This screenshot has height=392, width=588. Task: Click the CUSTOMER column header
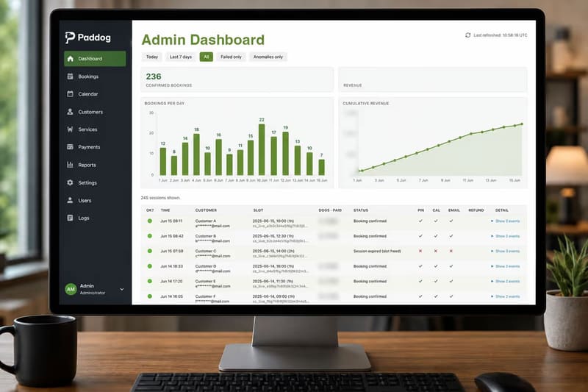click(x=206, y=210)
